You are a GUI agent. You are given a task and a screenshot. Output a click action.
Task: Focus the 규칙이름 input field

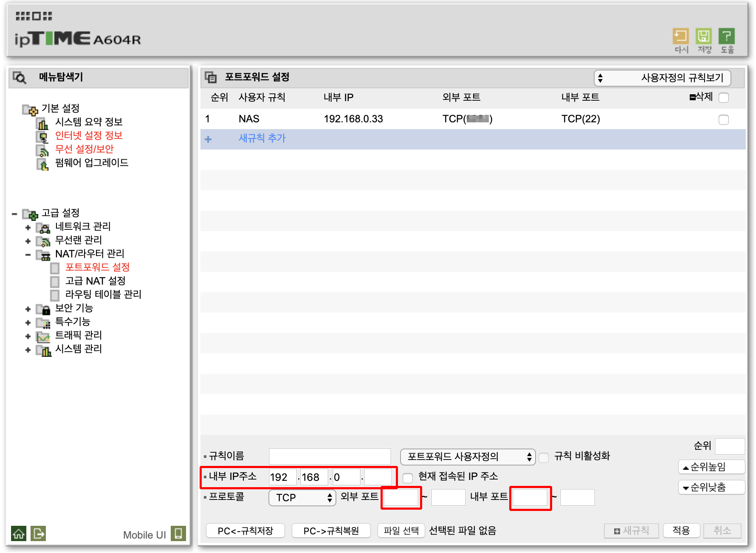330,457
